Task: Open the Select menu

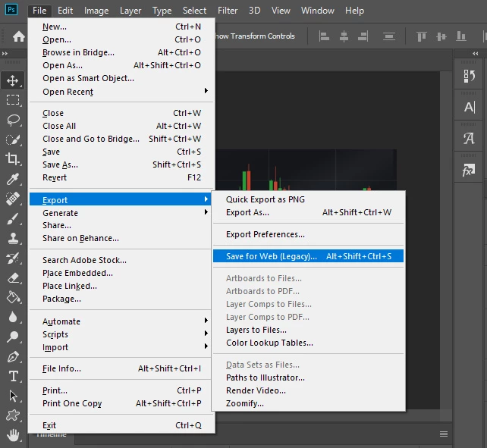Action: (194, 11)
